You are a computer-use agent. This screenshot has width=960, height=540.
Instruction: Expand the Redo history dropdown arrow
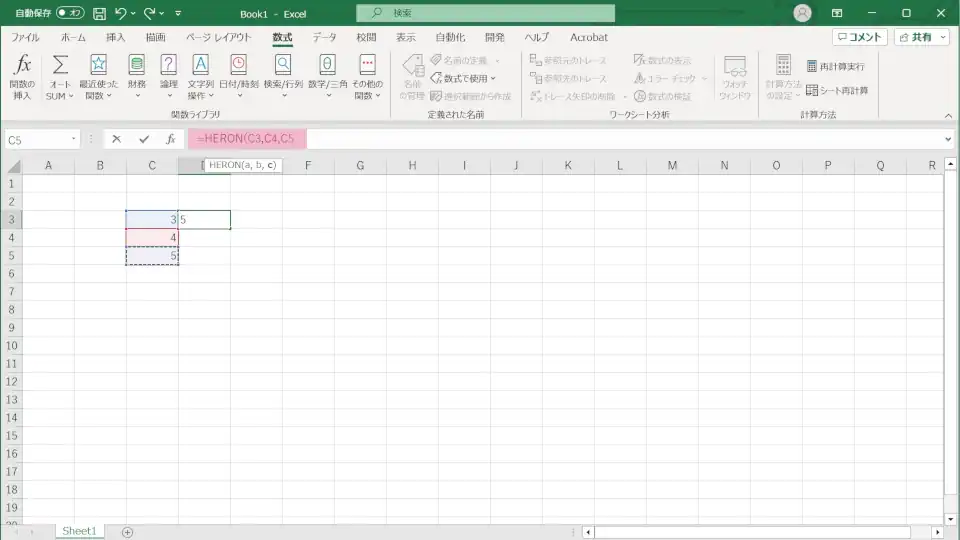(x=162, y=13)
